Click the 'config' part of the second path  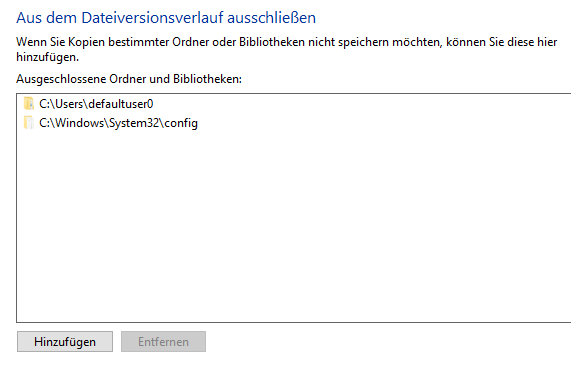coord(181,123)
